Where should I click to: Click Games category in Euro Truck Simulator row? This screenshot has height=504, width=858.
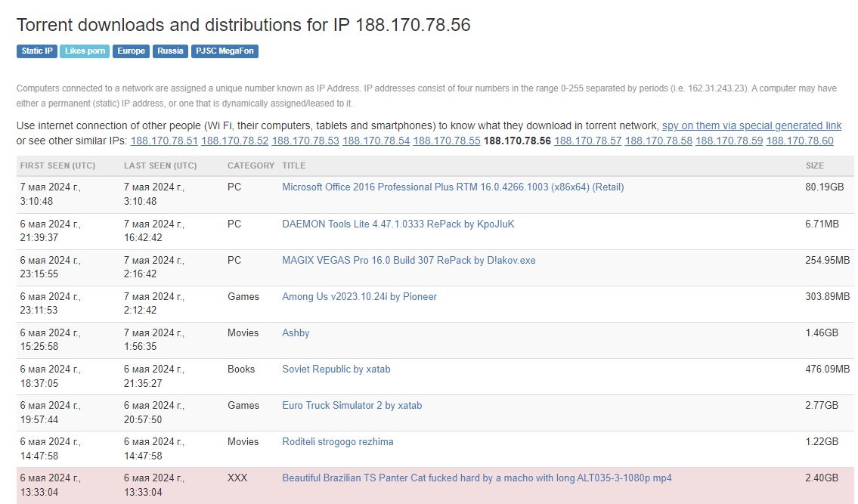click(243, 406)
